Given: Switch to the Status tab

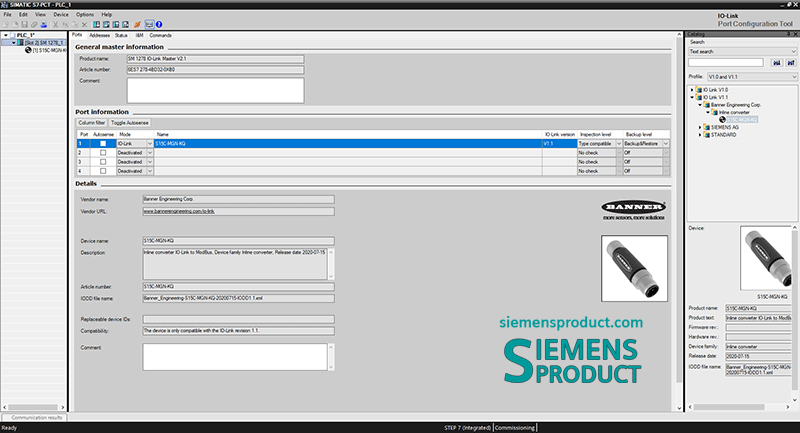Looking at the screenshot, I should (x=121, y=35).
